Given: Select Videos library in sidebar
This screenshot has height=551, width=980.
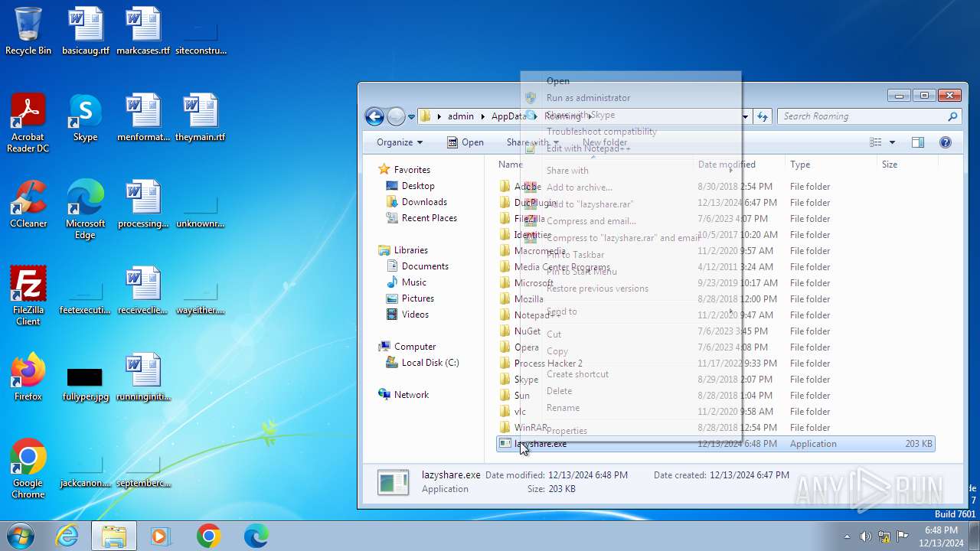Looking at the screenshot, I should click(x=415, y=315).
